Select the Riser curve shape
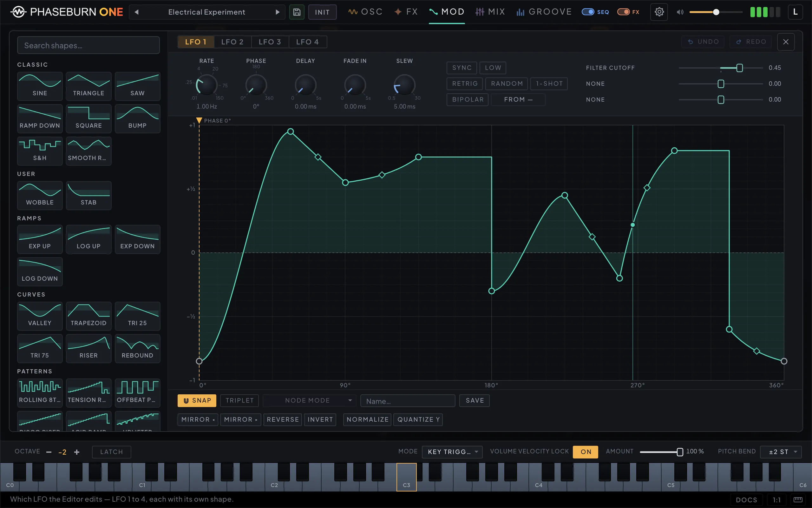The height and width of the screenshot is (508, 812). 88,348
